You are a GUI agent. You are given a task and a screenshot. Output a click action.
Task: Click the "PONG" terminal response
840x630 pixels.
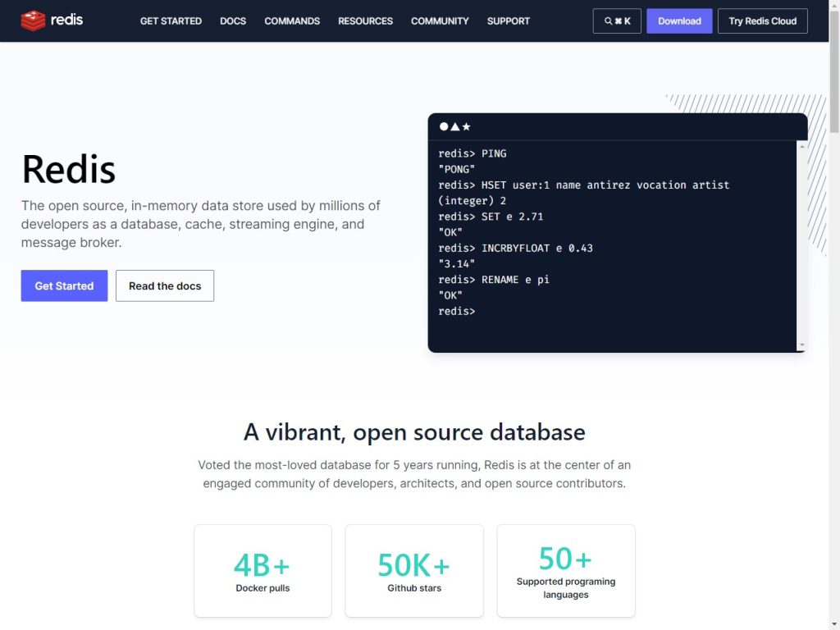[456, 169]
